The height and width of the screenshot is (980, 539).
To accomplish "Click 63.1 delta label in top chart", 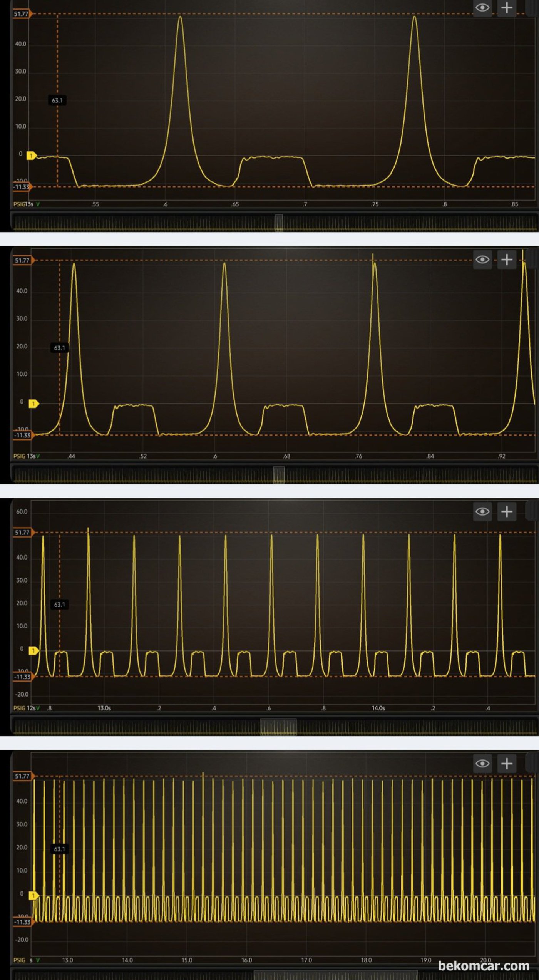I will 57,101.
